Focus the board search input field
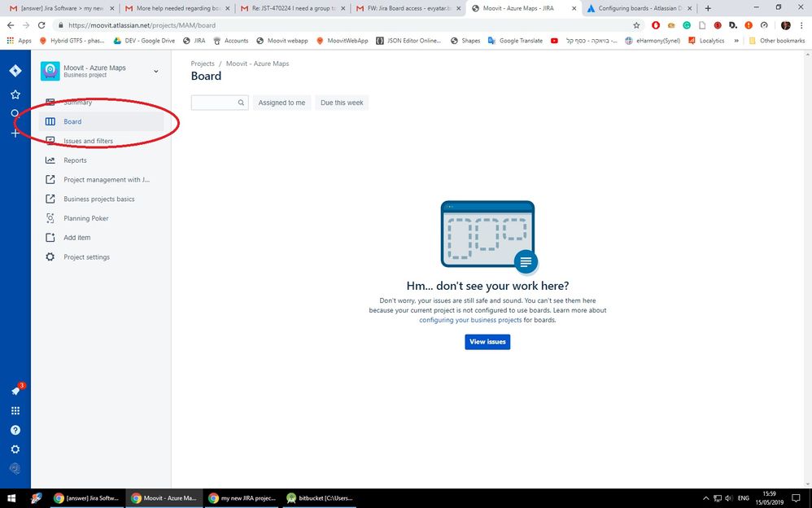Screen dimensions: 812x508 click(220, 103)
